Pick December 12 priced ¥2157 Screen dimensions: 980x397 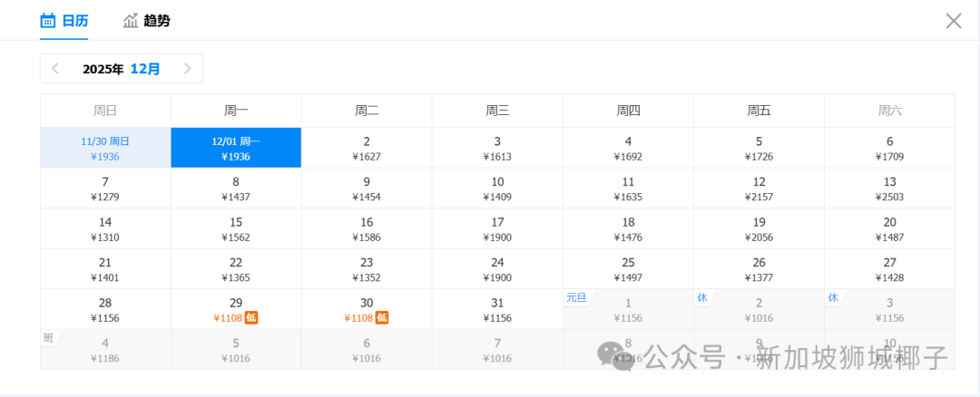759,189
